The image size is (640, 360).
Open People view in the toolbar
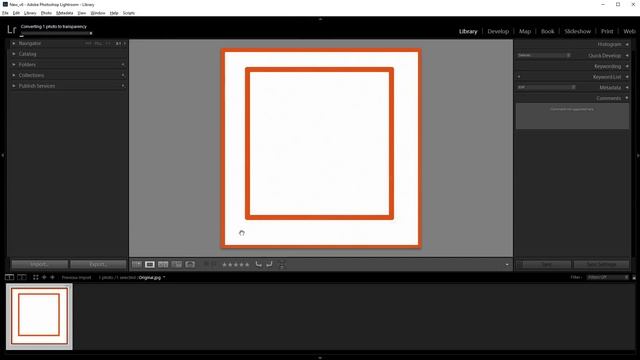190,264
